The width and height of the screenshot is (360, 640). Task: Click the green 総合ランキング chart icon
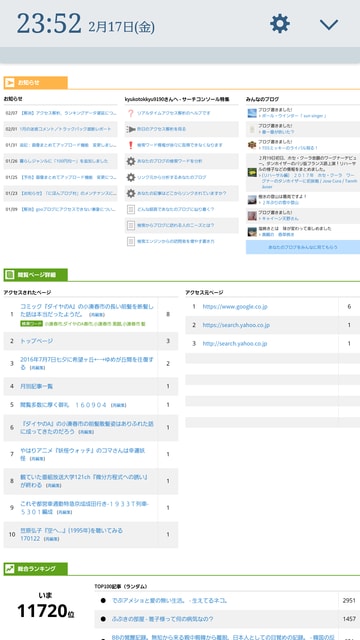pyautogui.click(x=9, y=569)
